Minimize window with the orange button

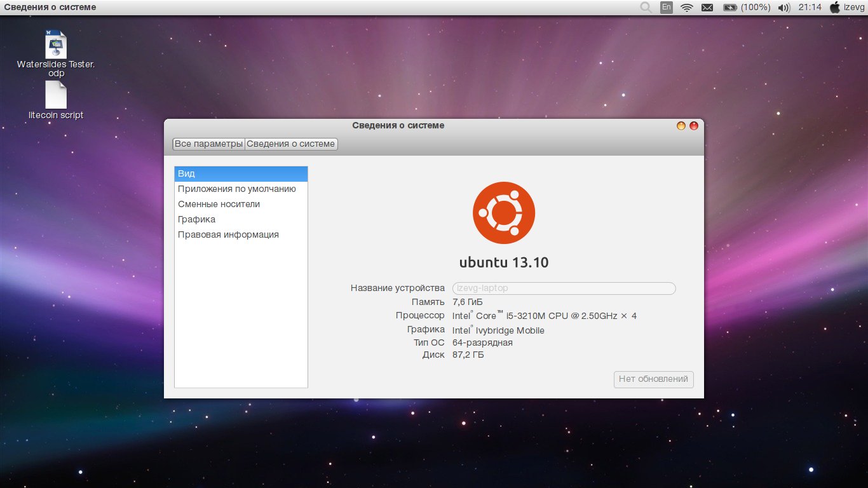tap(681, 126)
